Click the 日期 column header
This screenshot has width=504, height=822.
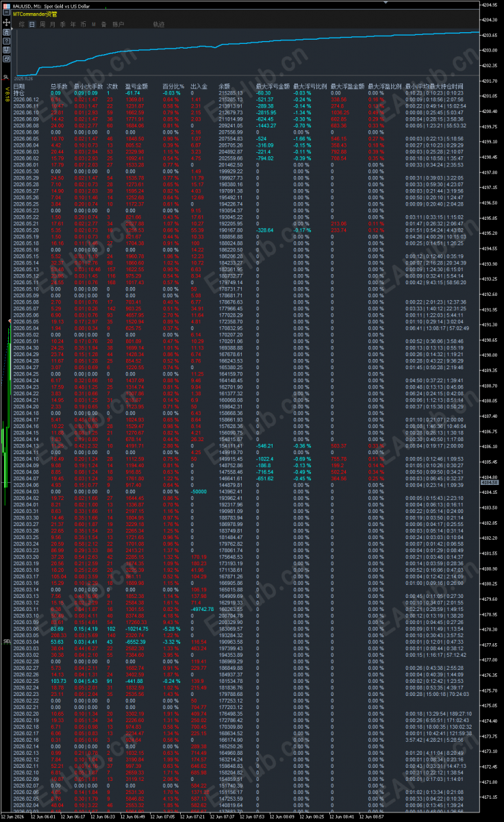click(19, 86)
